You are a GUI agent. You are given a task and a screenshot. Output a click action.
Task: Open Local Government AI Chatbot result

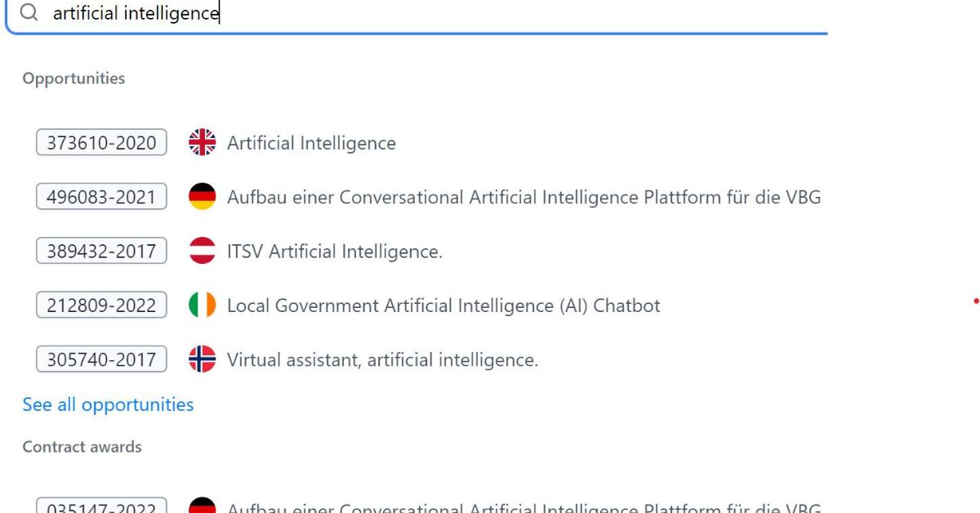pyautogui.click(x=443, y=306)
